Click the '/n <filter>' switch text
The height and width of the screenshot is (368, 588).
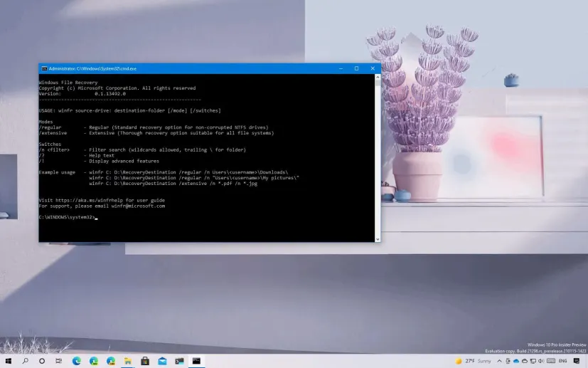coord(54,149)
